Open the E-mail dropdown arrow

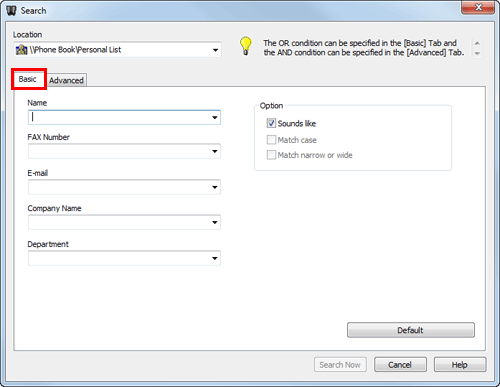pyautogui.click(x=215, y=187)
